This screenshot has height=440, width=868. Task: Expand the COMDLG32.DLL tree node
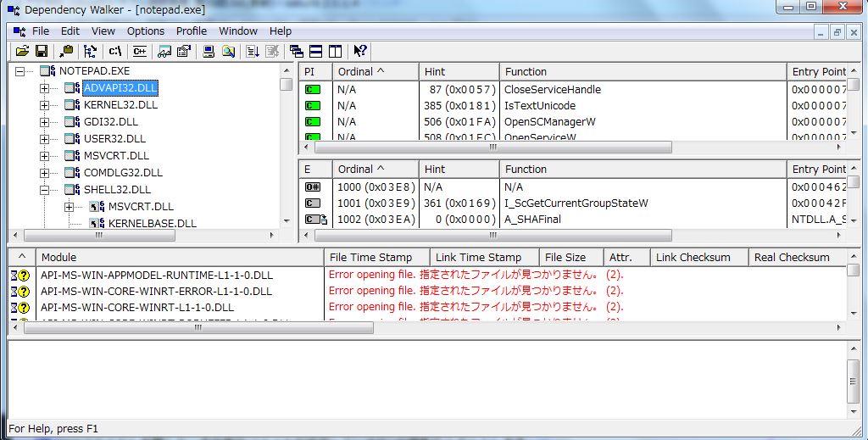click(45, 173)
